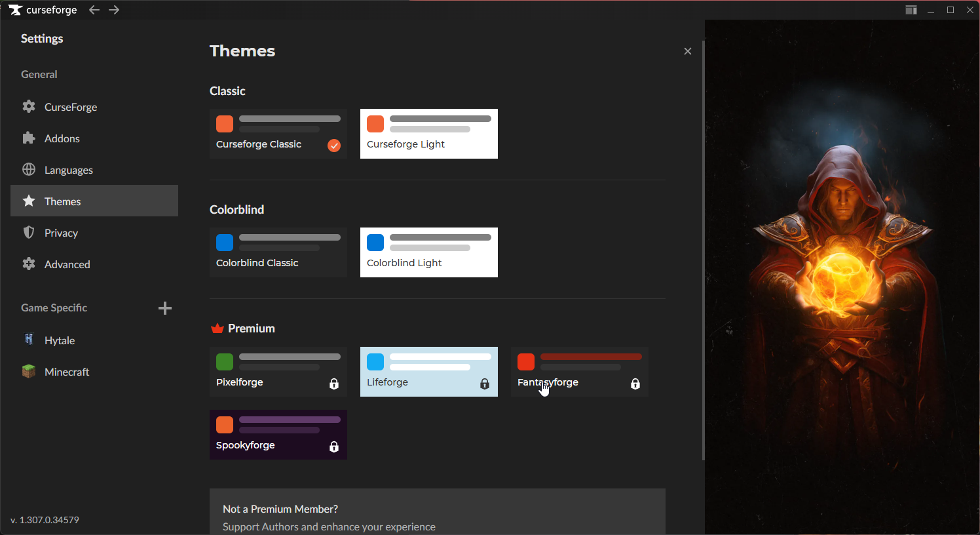Click the lock icon on Pixelforge
Viewport: 980px width, 535px height.
pyautogui.click(x=334, y=384)
